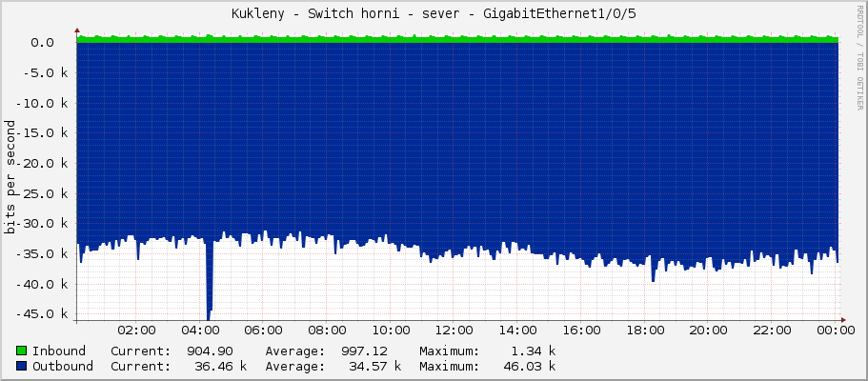Click the Inbound current value 904.90
Screen dimensions: 868x381
211,351
